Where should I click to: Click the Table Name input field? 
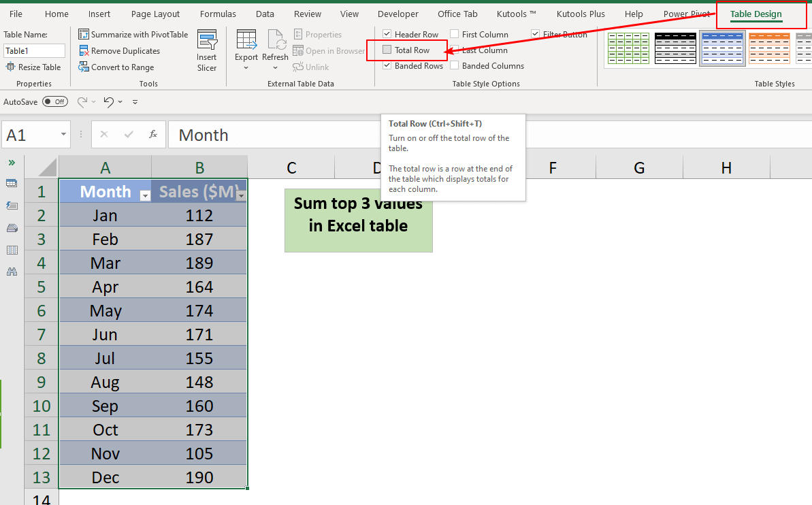pyautogui.click(x=34, y=51)
